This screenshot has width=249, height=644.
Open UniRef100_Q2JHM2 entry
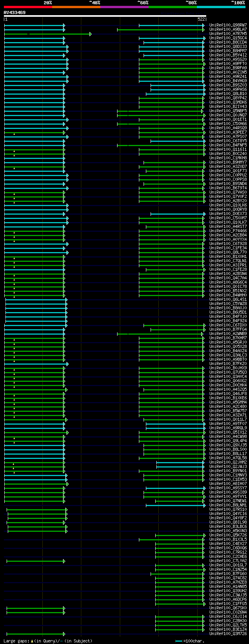point(228,462)
